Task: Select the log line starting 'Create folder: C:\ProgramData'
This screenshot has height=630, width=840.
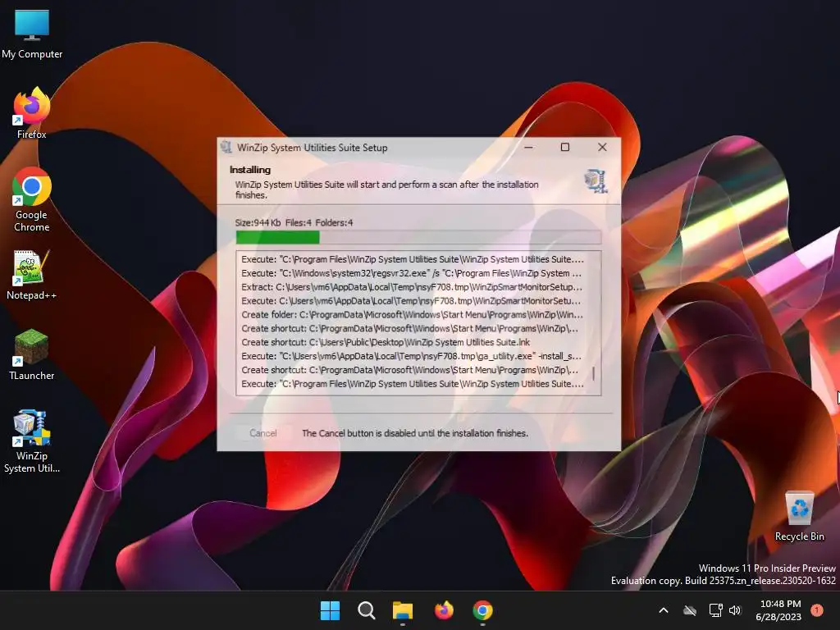Action: pyautogui.click(x=412, y=315)
